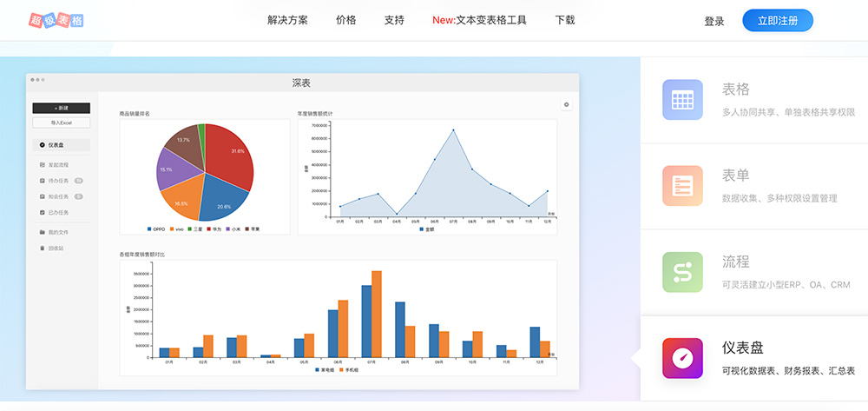Open the 解决方案 menu
The image size is (868, 411).
287,21
